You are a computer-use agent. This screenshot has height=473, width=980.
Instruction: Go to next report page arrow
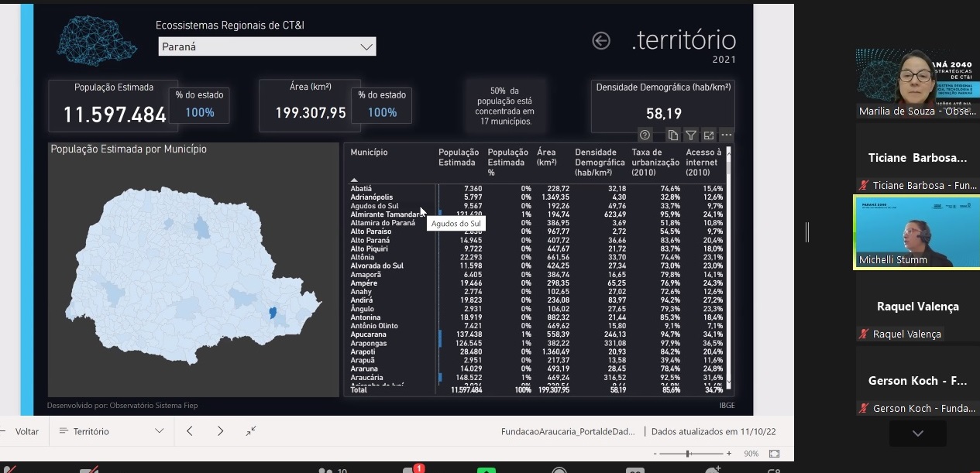(221, 431)
